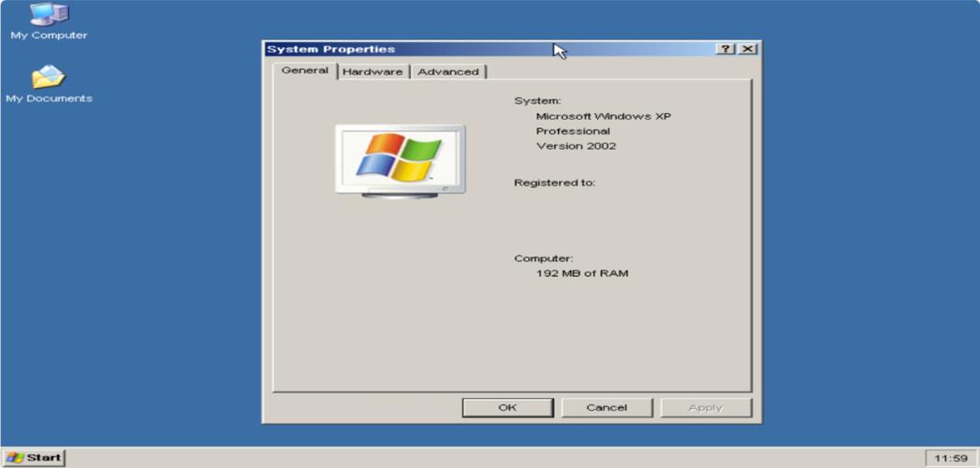Click the '192 MB of RAM' text

(x=582, y=273)
